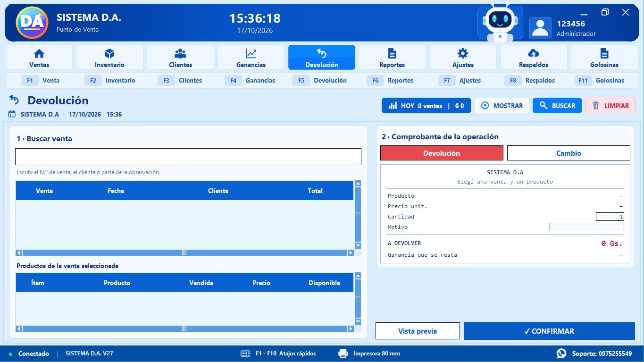644x362 pixels.
Task: Click Soporte: 0975255549 text
Action: 602,354
